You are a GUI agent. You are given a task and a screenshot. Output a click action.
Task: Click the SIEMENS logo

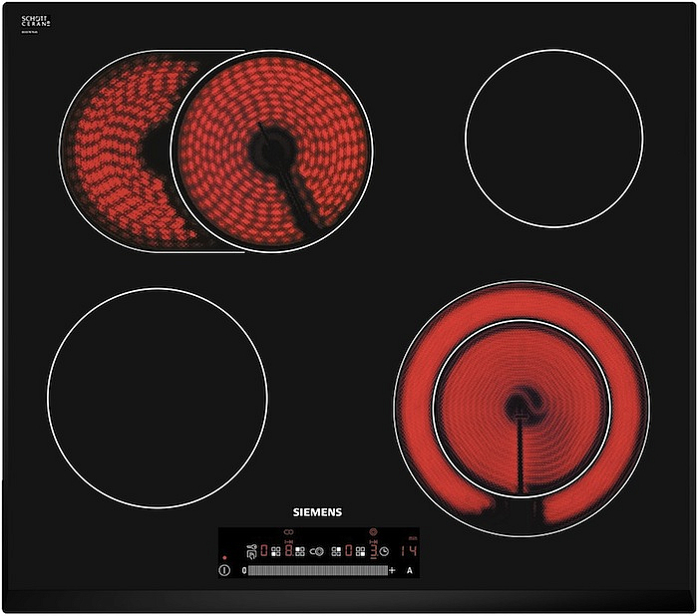(317, 512)
